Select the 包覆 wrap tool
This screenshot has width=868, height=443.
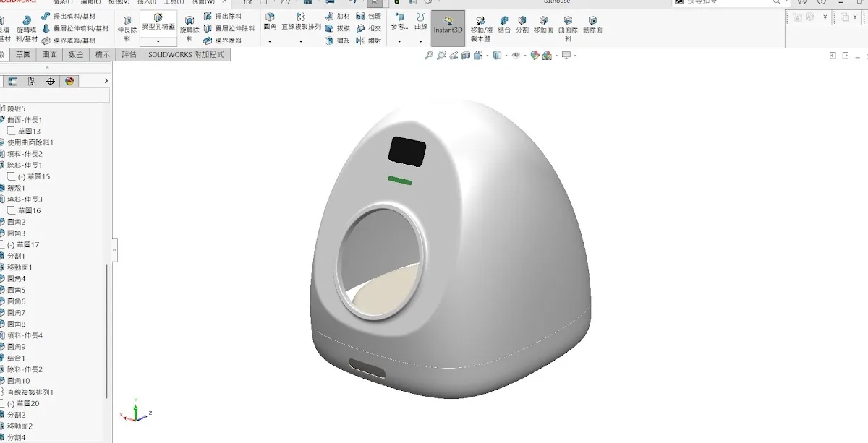tap(369, 16)
